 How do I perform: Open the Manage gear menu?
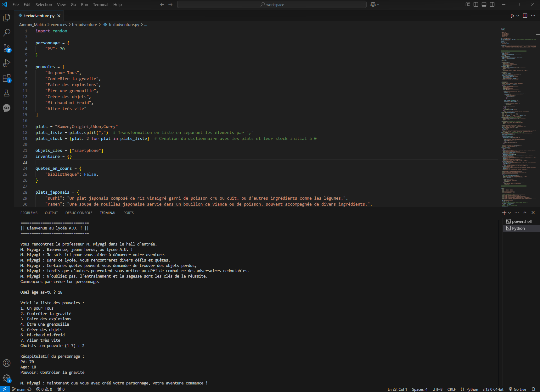pyautogui.click(x=7, y=378)
